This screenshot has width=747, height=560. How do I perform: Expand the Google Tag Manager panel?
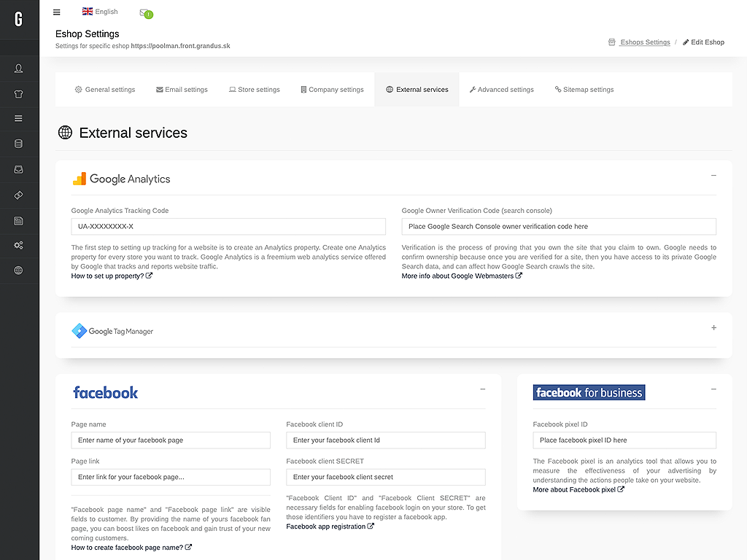click(713, 327)
